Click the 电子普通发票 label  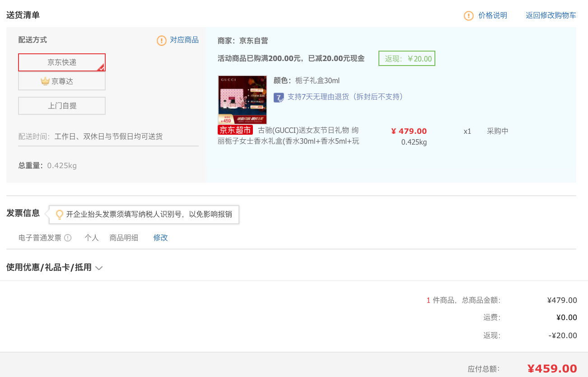[40, 238]
